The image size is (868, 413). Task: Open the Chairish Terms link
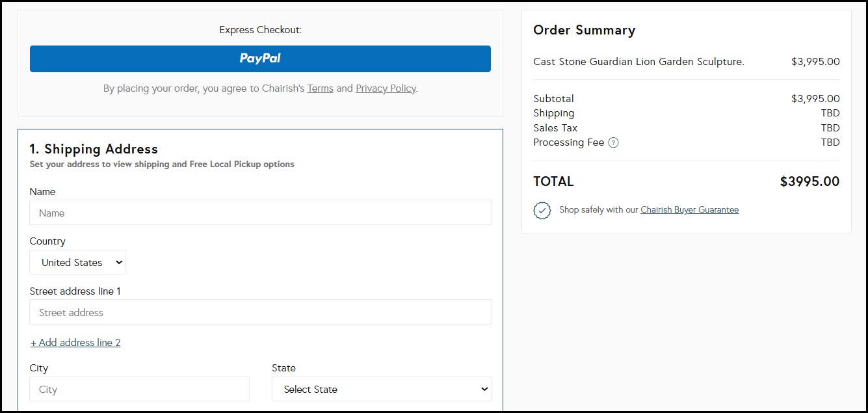pos(320,88)
